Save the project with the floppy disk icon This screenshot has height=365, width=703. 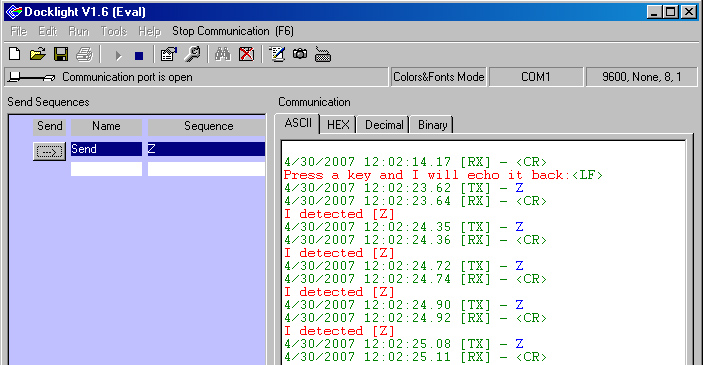[61, 54]
